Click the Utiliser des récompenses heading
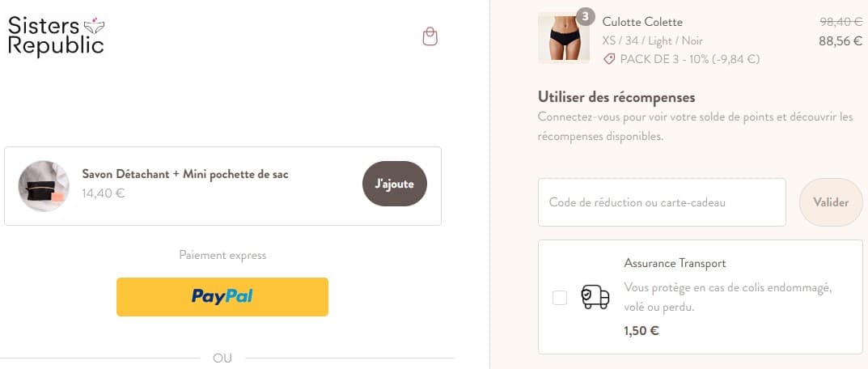The width and height of the screenshot is (868, 369). click(616, 97)
